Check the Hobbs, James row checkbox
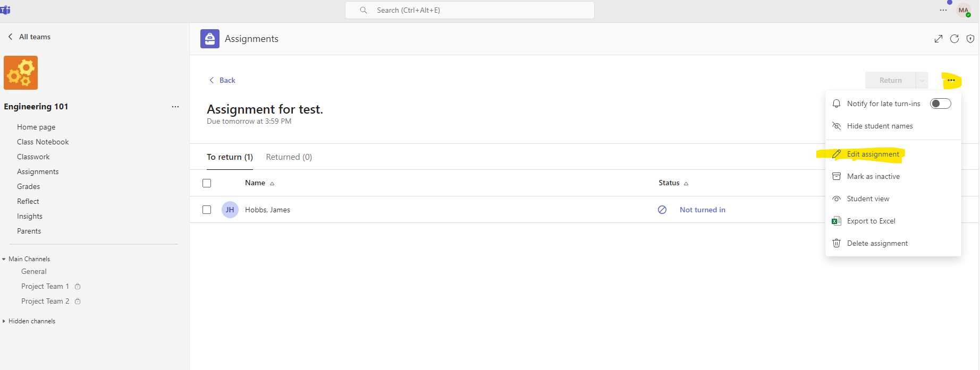This screenshot has width=980, height=370. [x=207, y=210]
